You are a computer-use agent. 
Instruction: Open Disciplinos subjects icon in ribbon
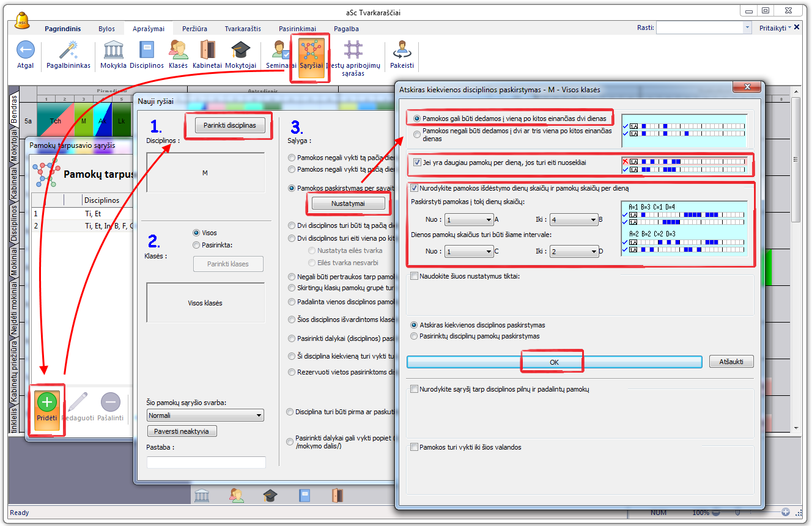[147, 51]
